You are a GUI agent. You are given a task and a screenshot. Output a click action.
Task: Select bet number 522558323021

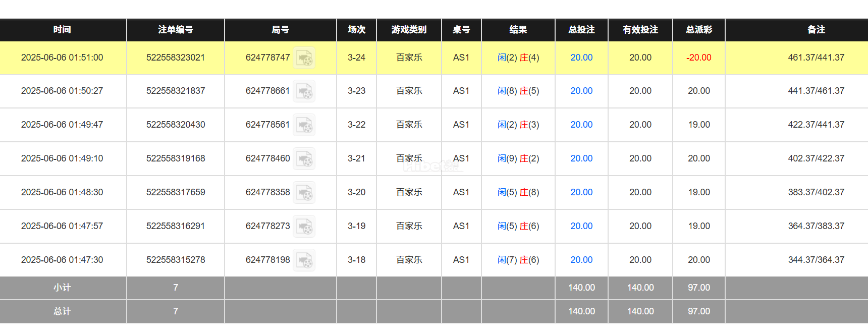(176, 58)
